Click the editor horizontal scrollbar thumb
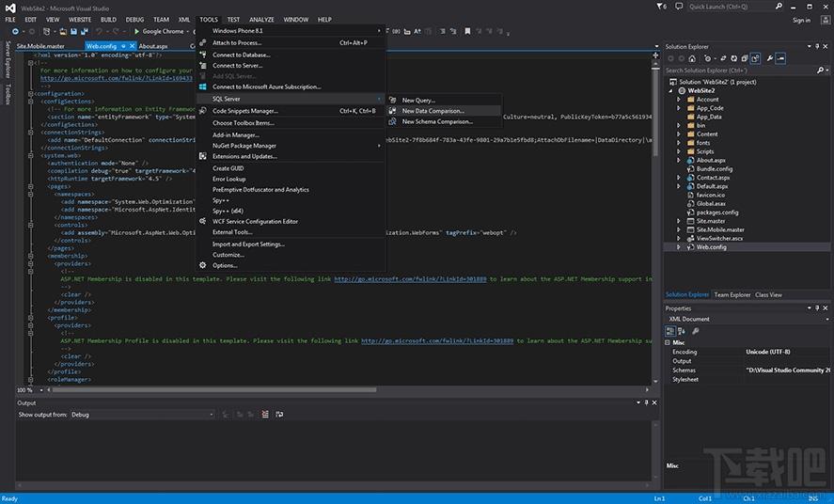This screenshot has height=504, width=834. click(213, 389)
